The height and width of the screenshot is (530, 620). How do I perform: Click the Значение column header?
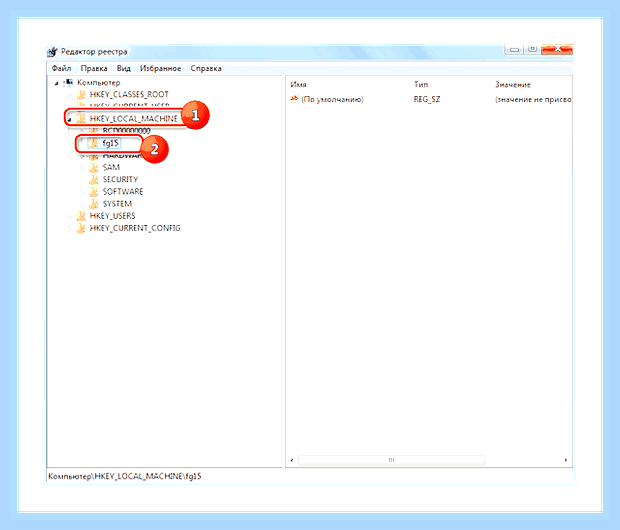click(x=513, y=85)
